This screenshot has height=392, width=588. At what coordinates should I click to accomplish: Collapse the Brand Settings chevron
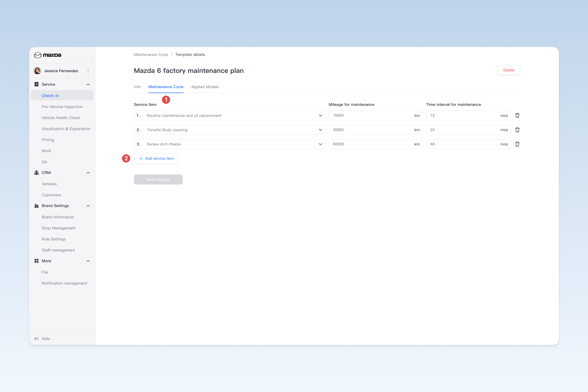[x=88, y=206]
